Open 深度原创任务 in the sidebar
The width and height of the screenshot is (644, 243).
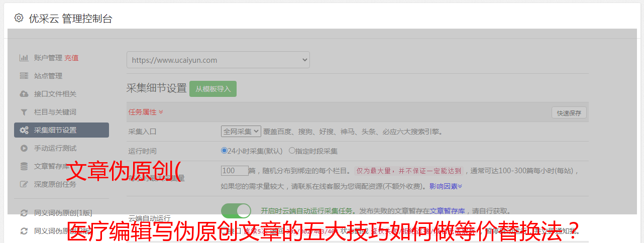tap(55, 184)
